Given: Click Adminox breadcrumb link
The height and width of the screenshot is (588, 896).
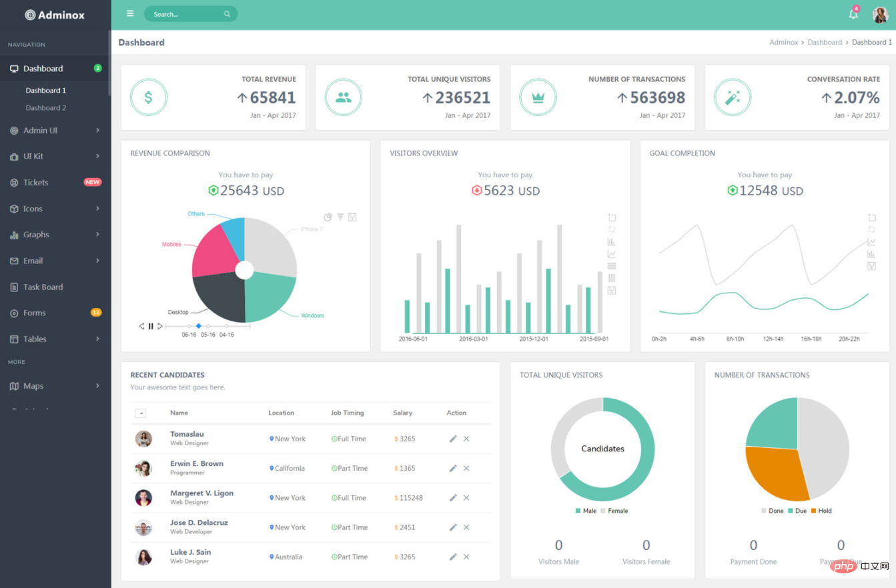Looking at the screenshot, I should [783, 42].
